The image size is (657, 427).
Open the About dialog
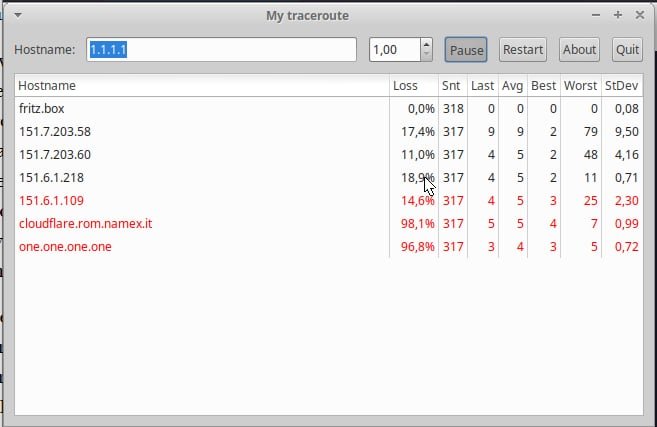(579, 50)
